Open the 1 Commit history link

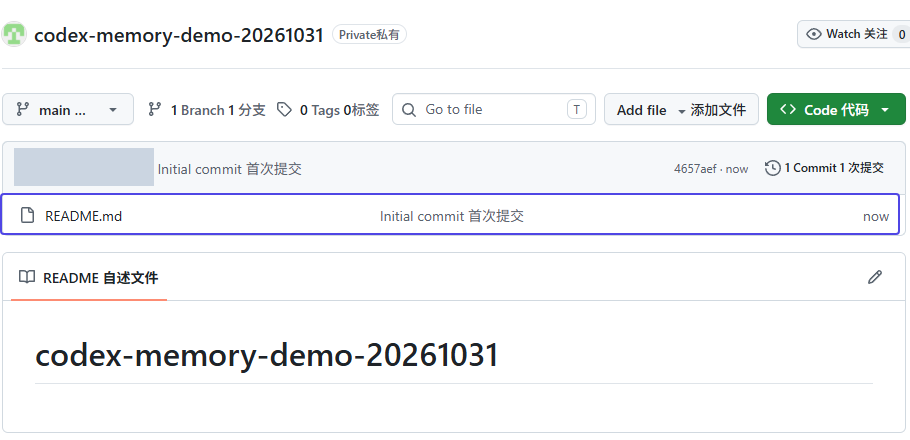825,168
